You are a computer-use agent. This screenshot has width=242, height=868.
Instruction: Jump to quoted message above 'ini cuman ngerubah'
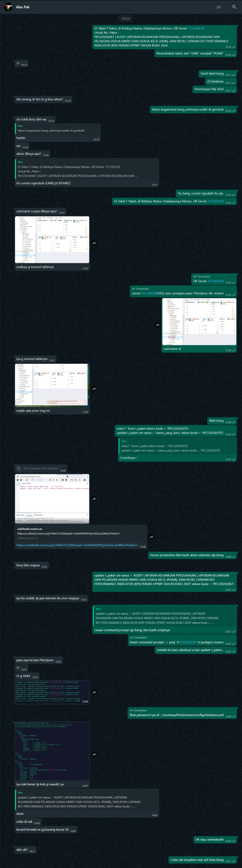pyautogui.click(x=87, y=169)
